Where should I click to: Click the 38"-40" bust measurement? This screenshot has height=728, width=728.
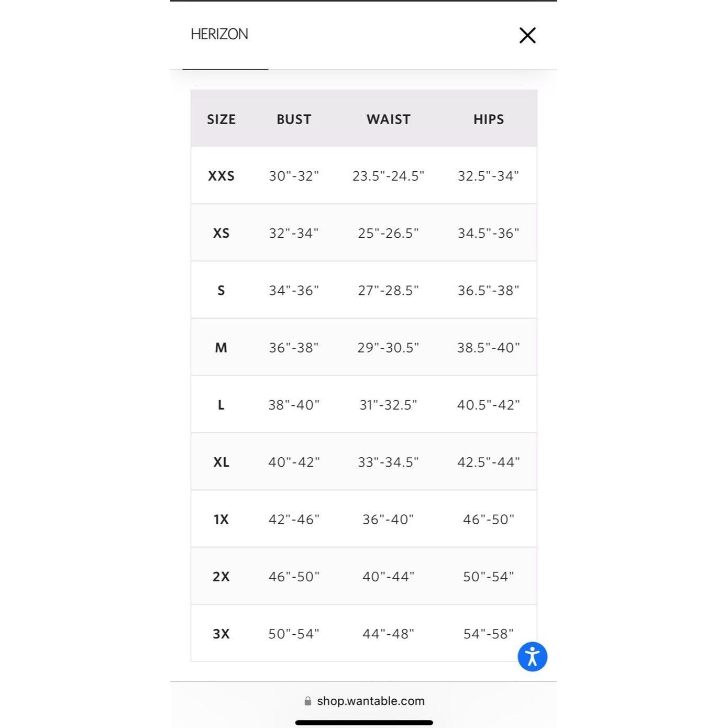[x=294, y=405]
